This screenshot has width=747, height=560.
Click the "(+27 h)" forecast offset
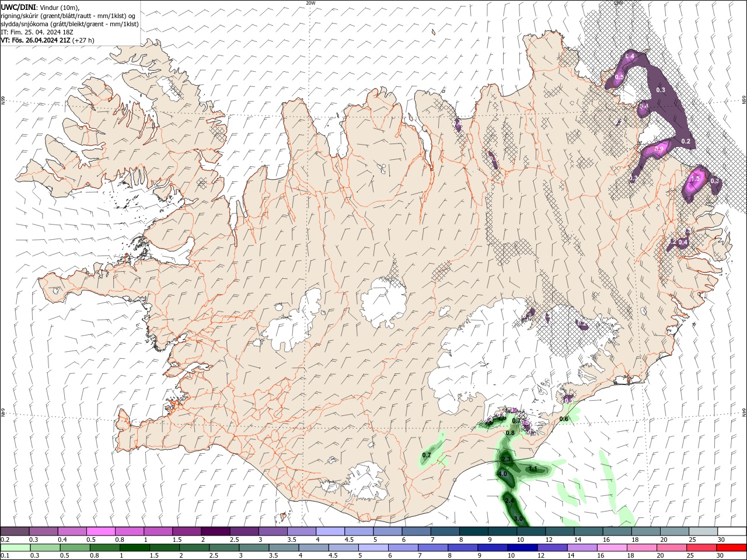pyautogui.click(x=83, y=40)
